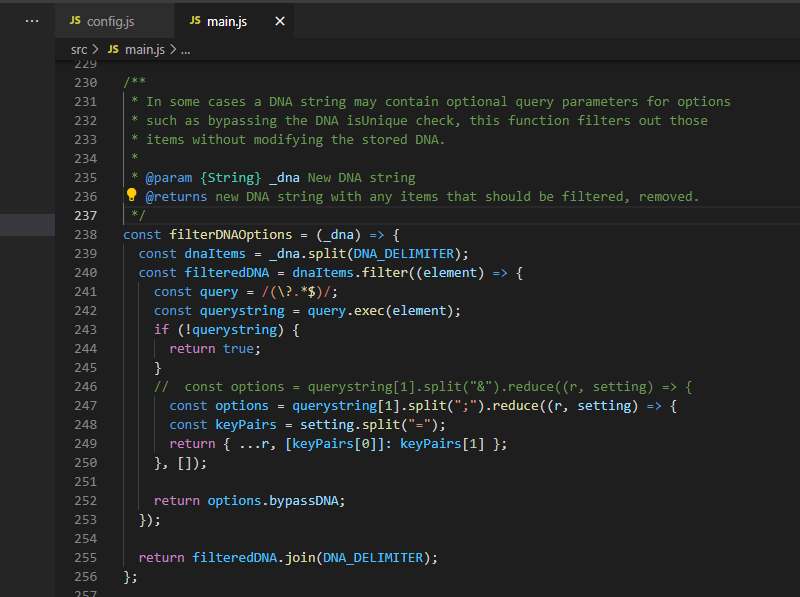Expand the ellipsis breadcrumb symbol path

pyautogui.click(x=185, y=48)
